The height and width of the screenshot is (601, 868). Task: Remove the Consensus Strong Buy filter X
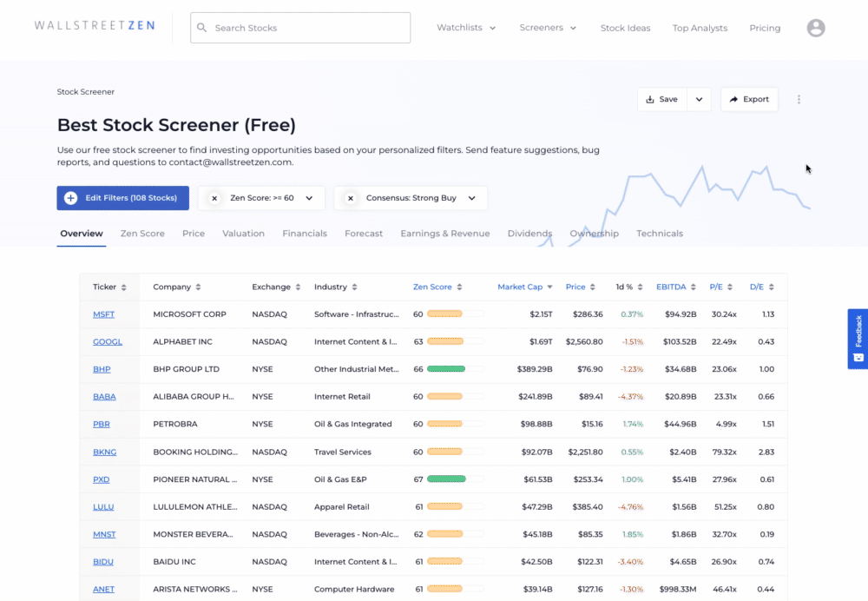pyautogui.click(x=351, y=198)
